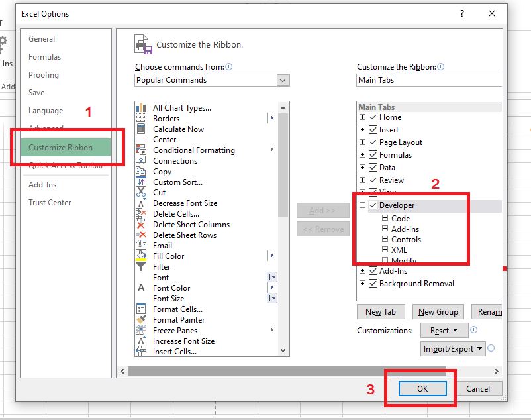
Task: Select the Format Cells icon
Action: coord(141,309)
